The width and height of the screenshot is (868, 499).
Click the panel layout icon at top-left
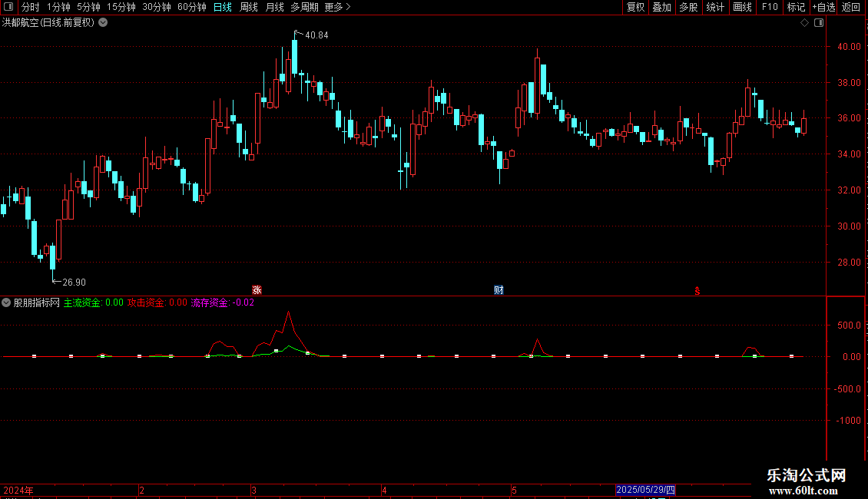pyautogui.click(x=9, y=7)
